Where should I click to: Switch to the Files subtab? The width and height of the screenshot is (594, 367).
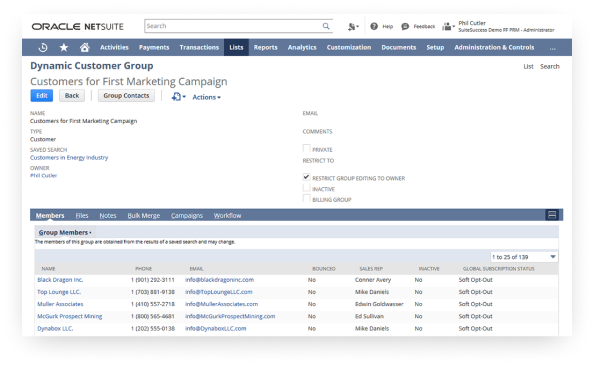click(82, 216)
